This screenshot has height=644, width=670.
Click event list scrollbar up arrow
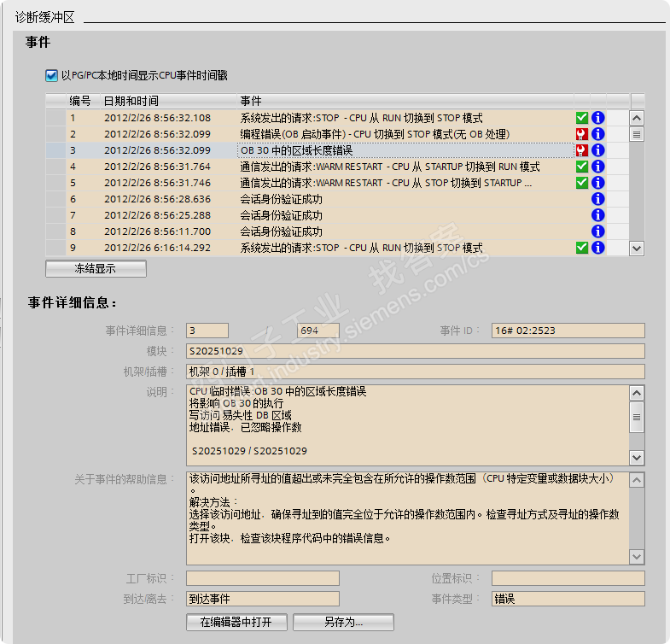(x=637, y=118)
